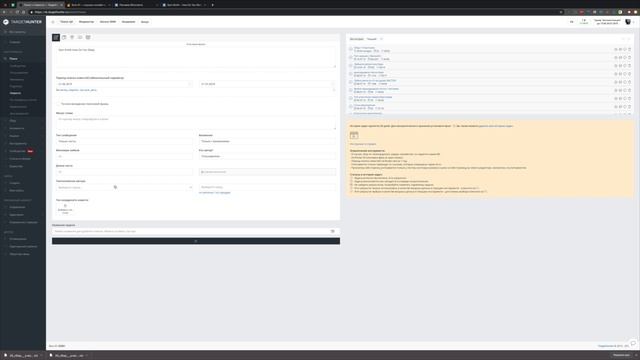Click the last button in the top navigation

click(145, 22)
